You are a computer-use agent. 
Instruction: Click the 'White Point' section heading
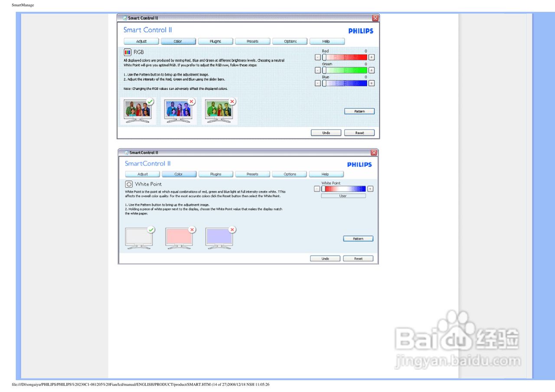tap(148, 184)
